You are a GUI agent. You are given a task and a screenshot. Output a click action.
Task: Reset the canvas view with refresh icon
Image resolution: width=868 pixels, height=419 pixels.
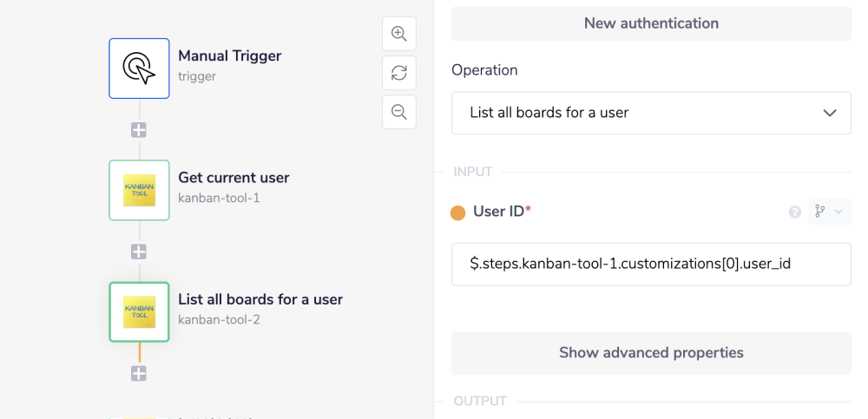(399, 73)
